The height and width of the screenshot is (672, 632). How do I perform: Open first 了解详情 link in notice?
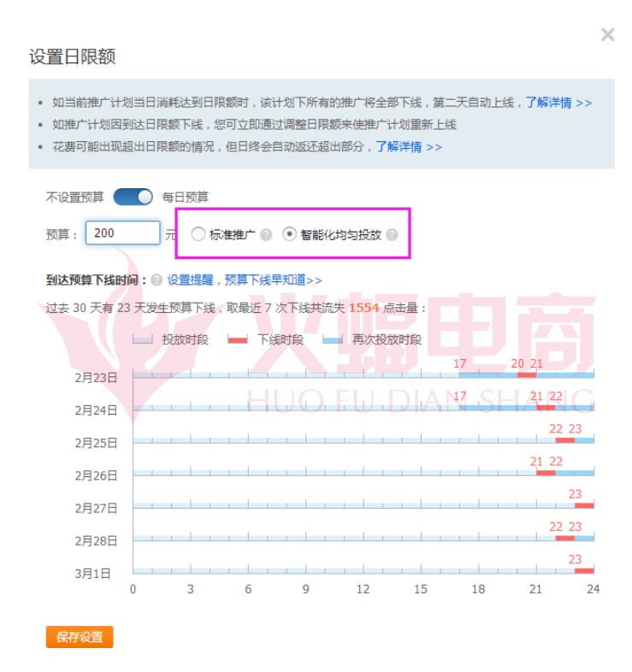[558, 103]
